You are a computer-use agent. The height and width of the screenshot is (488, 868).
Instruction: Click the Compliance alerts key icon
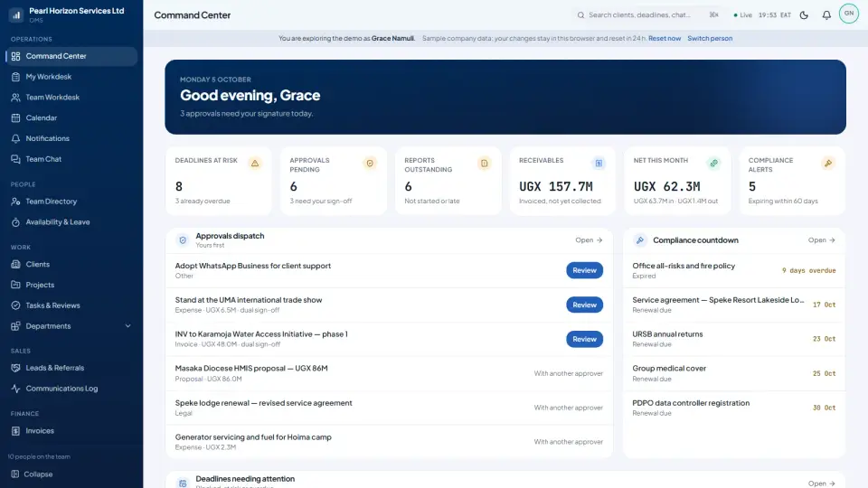[x=828, y=164]
